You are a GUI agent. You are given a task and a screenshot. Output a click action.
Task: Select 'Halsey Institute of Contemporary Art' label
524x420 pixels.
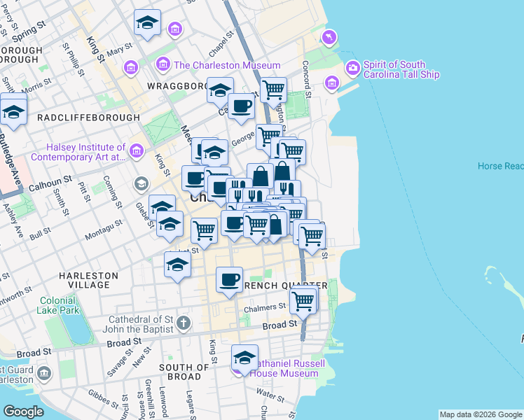[78, 152]
